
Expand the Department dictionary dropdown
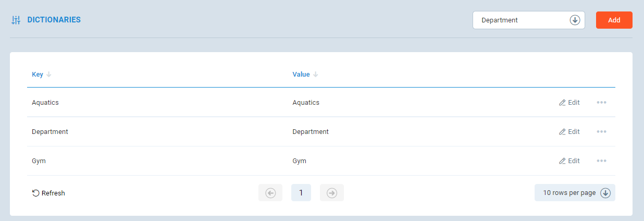[x=575, y=20]
